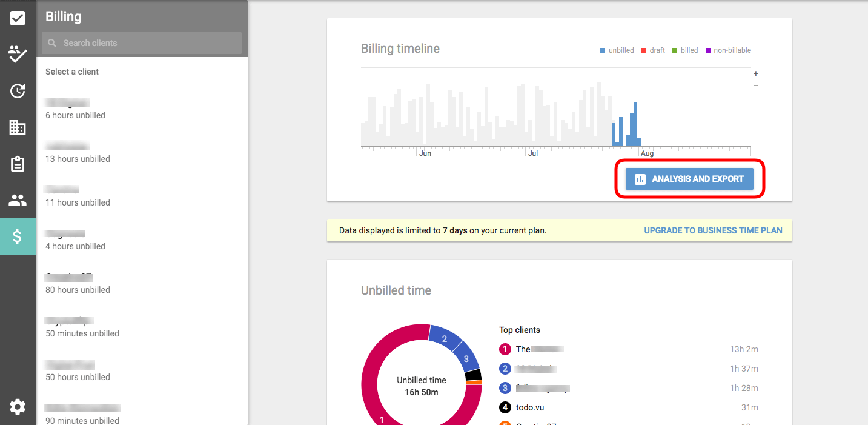Click the tallest blue bar in timeline
The width and height of the screenshot is (868, 425).
pos(635,124)
